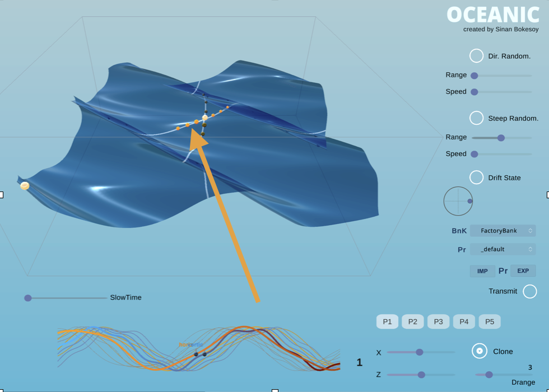Activate Drift State

476,177
